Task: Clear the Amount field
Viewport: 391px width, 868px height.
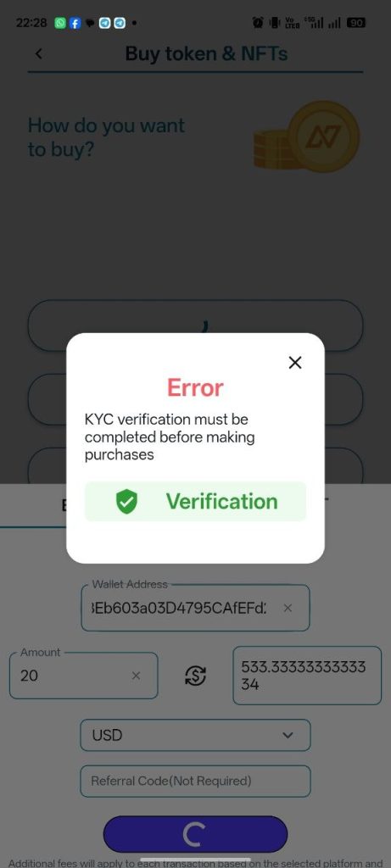Action: pyautogui.click(x=137, y=676)
